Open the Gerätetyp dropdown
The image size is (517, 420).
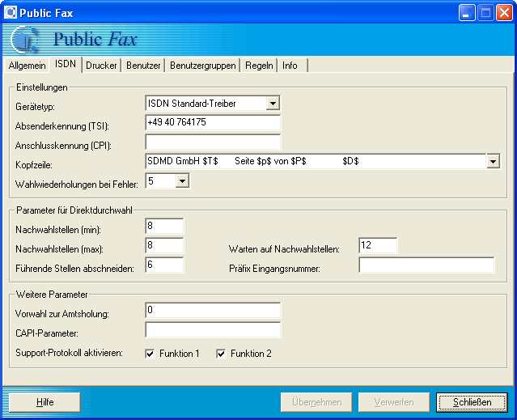[273, 104]
